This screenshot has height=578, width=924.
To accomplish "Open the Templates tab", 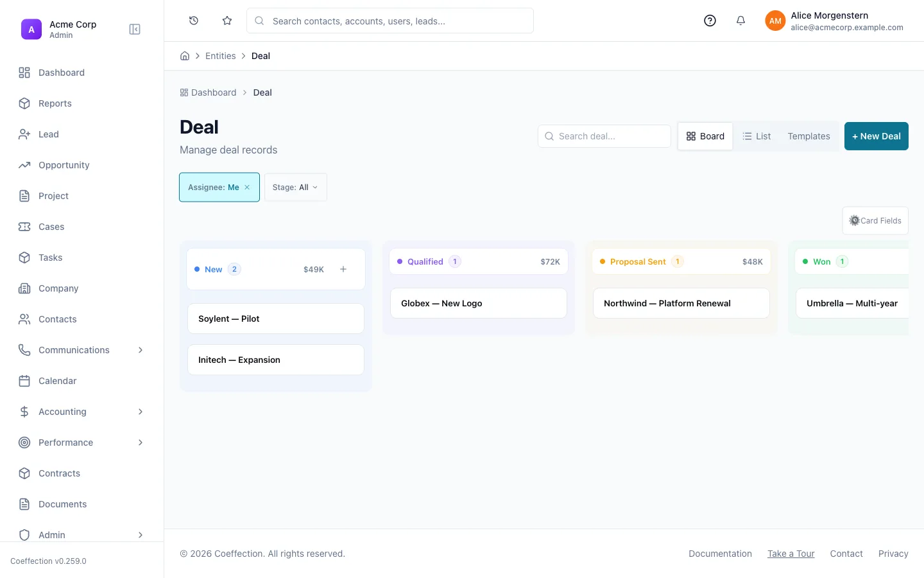I will pos(809,136).
